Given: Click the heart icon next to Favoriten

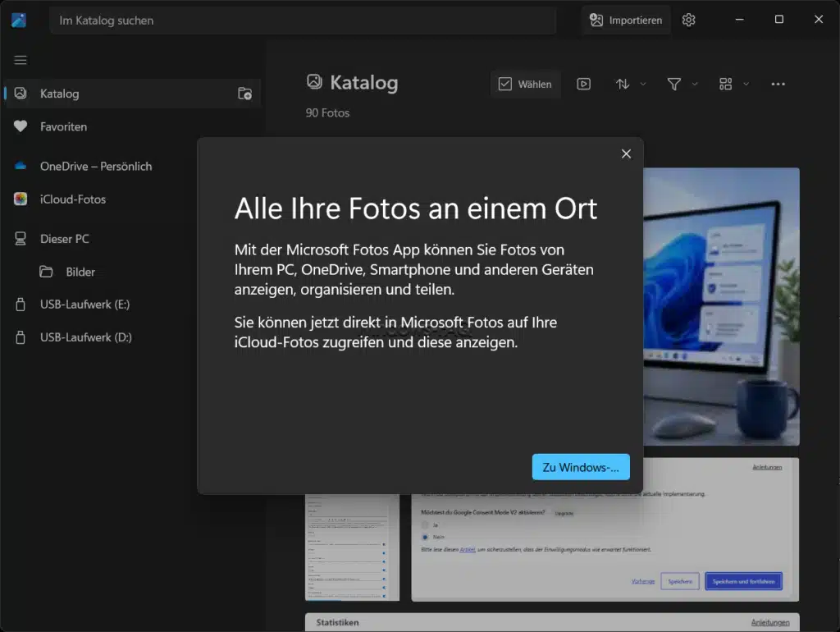Looking at the screenshot, I should (x=21, y=127).
